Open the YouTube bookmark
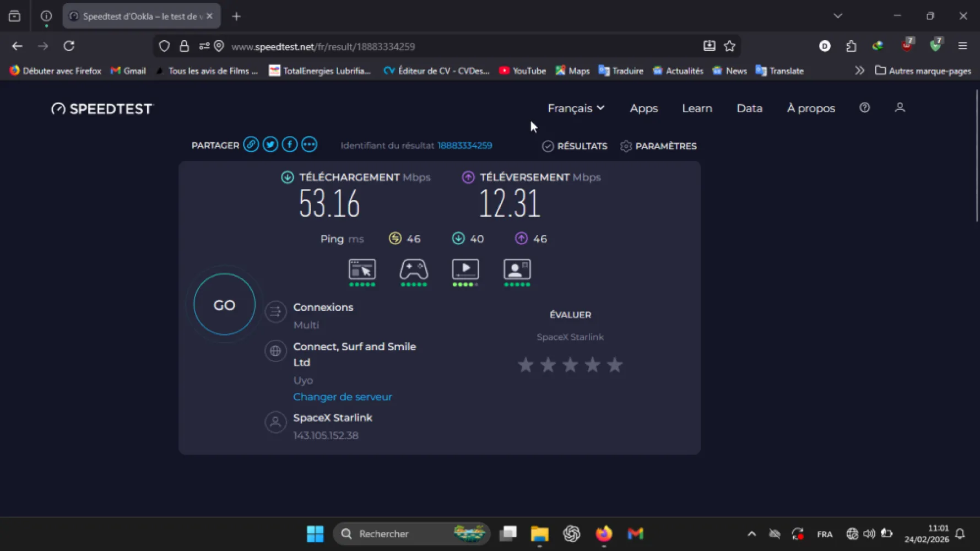 coord(522,71)
